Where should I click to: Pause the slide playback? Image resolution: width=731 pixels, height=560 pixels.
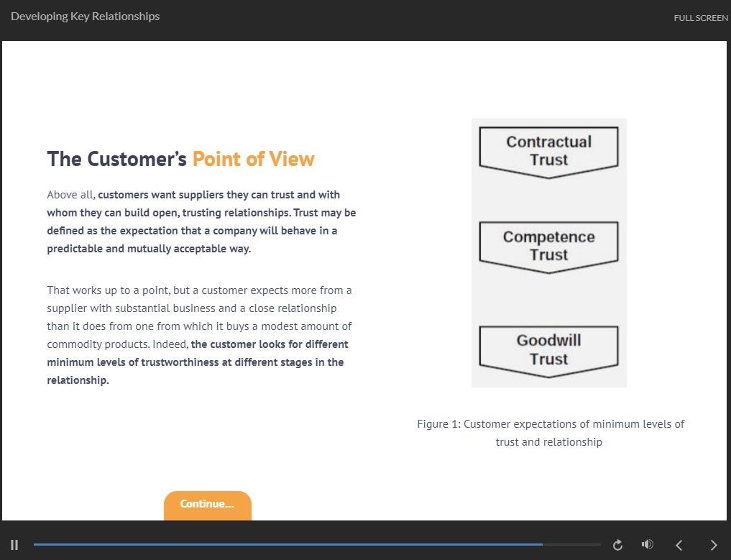coord(14,545)
